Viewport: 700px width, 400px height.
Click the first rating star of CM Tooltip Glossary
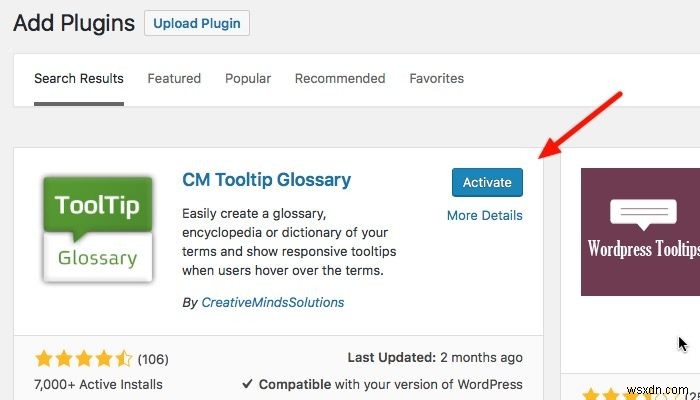pos(43,358)
